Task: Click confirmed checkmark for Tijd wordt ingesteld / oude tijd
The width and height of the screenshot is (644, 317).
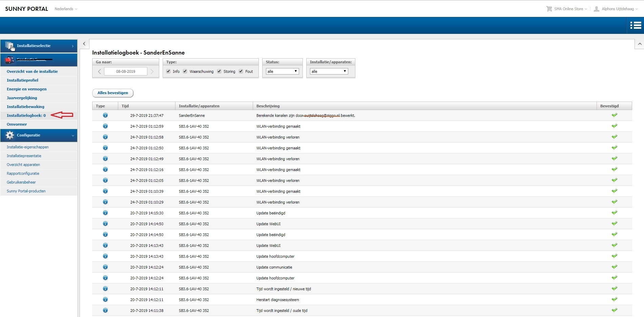Action: (614, 310)
